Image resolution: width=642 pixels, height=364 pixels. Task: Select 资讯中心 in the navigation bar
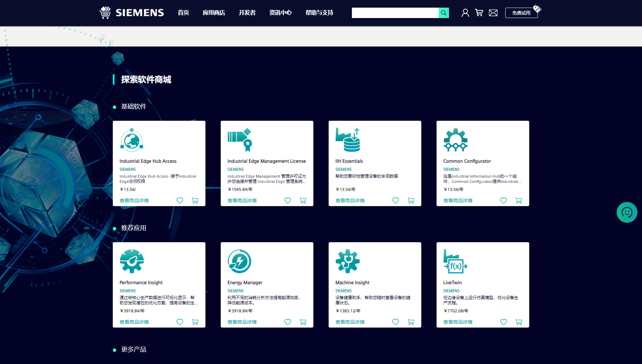click(280, 12)
